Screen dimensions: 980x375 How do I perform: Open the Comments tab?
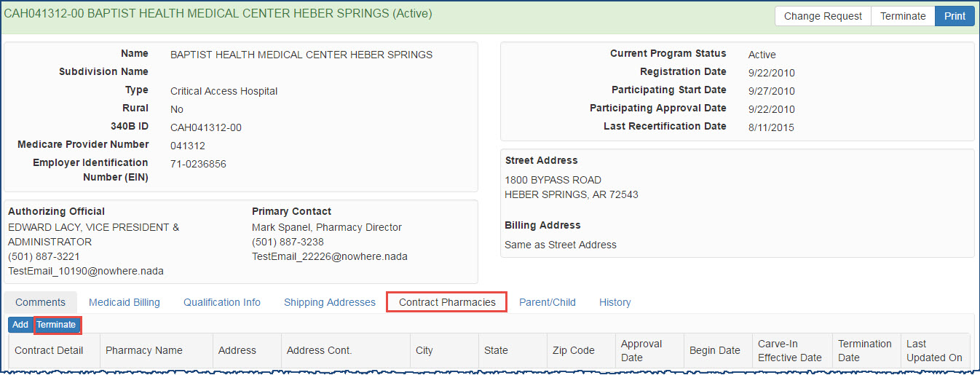[x=40, y=302]
